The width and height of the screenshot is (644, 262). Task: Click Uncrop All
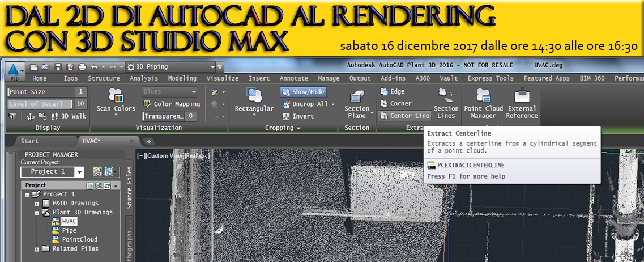pyautogui.click(x=305, y=104)
